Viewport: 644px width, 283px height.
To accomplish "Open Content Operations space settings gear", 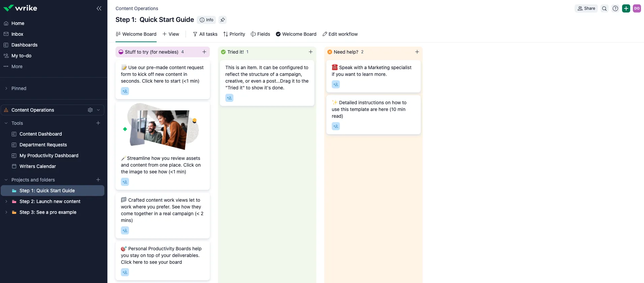I will 90,110.
